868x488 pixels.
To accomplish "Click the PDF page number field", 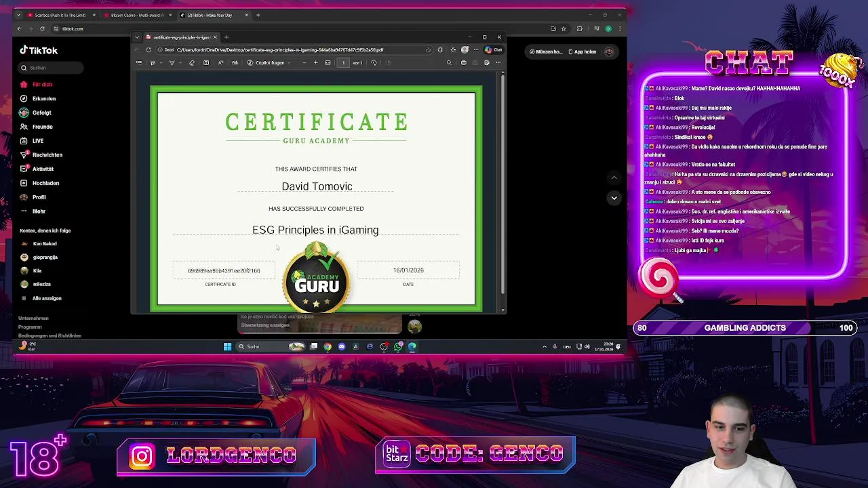I will pyautogui.click(x=343, y=63).
